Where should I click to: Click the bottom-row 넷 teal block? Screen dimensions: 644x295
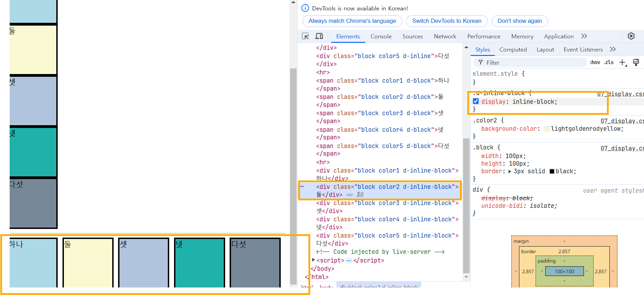pos(200,263)
